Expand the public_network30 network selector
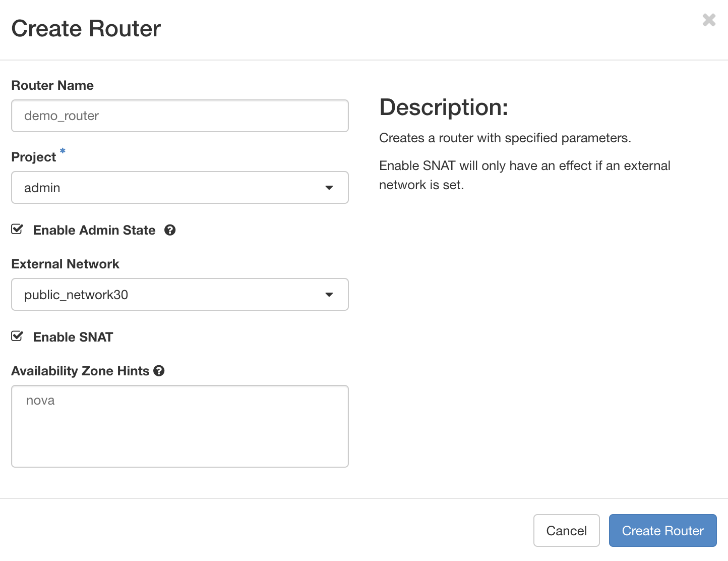 (x=179, y=295)
